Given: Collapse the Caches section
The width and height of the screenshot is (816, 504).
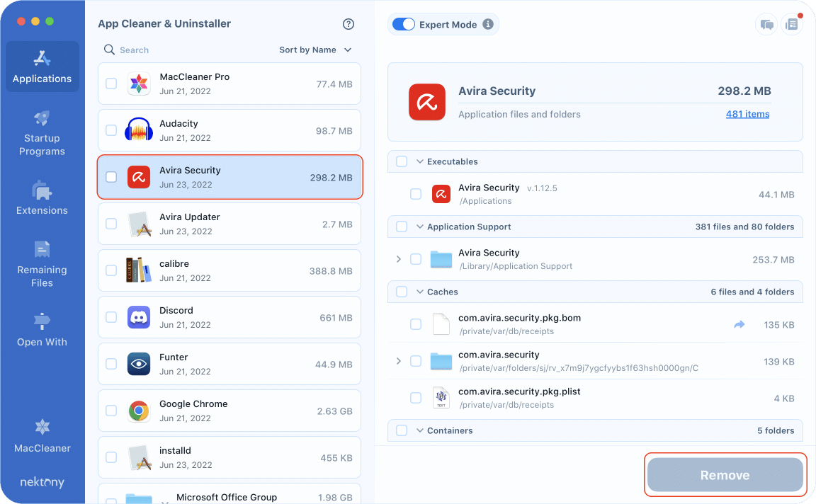Looking at the screenshot, I should [420, 292].
